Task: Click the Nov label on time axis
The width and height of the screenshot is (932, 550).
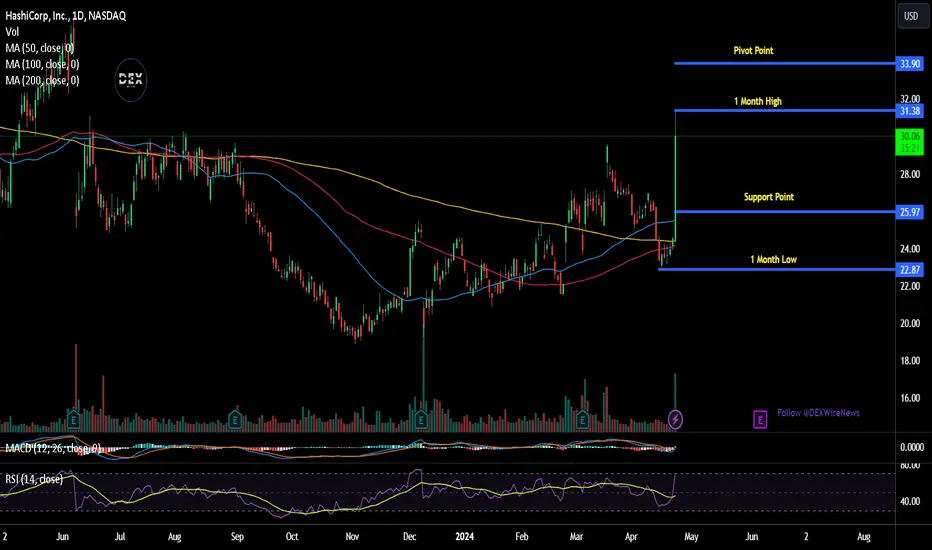Action: point(352,536)
